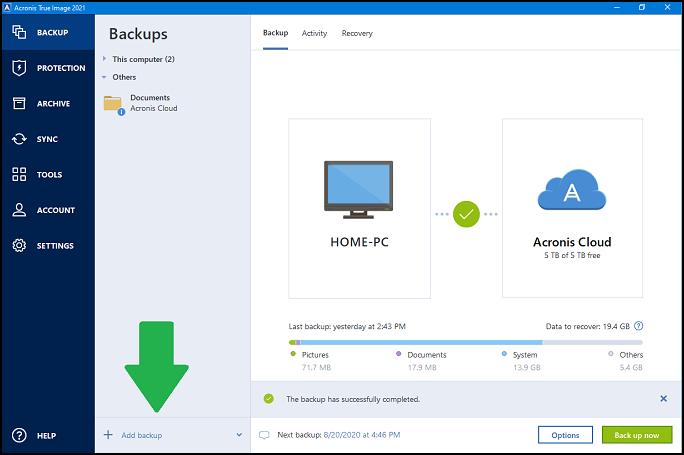The image size is (684, 455).
Task: Click the HOME-PC backup source panel
Action: (359, 208)
